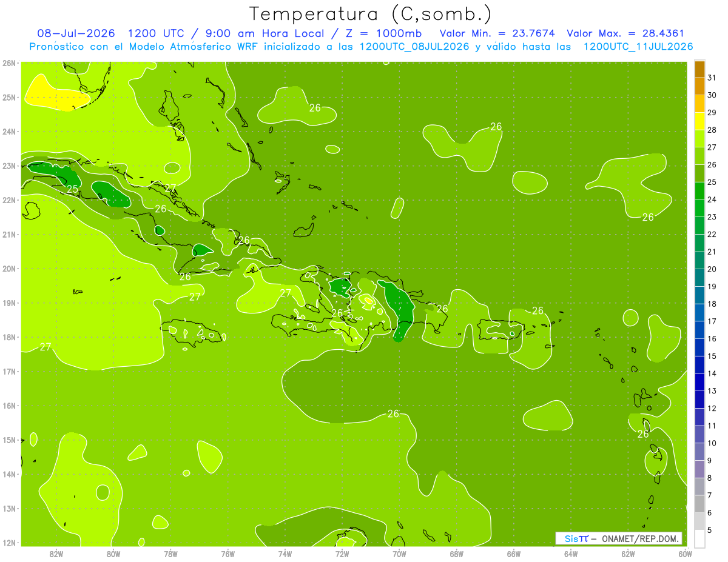
Task: Click "1200UTC_08JUL2026" initialization time text
Action: (414, 47)
